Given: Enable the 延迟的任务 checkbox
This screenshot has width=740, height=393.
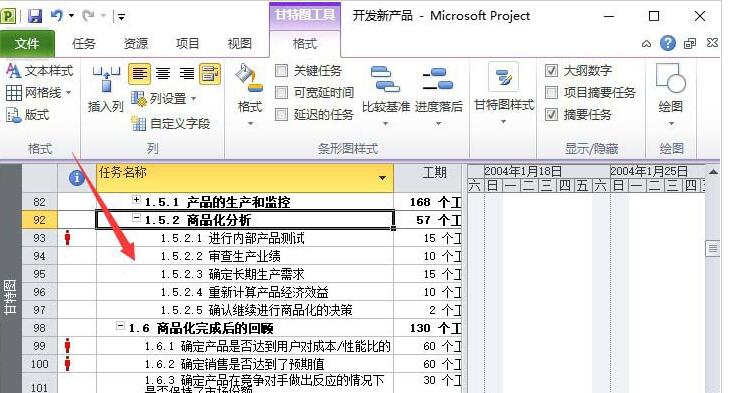Looking at the screenshot, I should 281,114.
